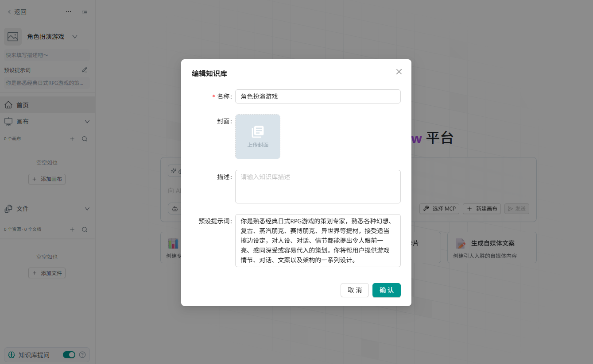593x364 pixels.
Task: Add a file with the plus icon
Action: click(x=72, y=230)
